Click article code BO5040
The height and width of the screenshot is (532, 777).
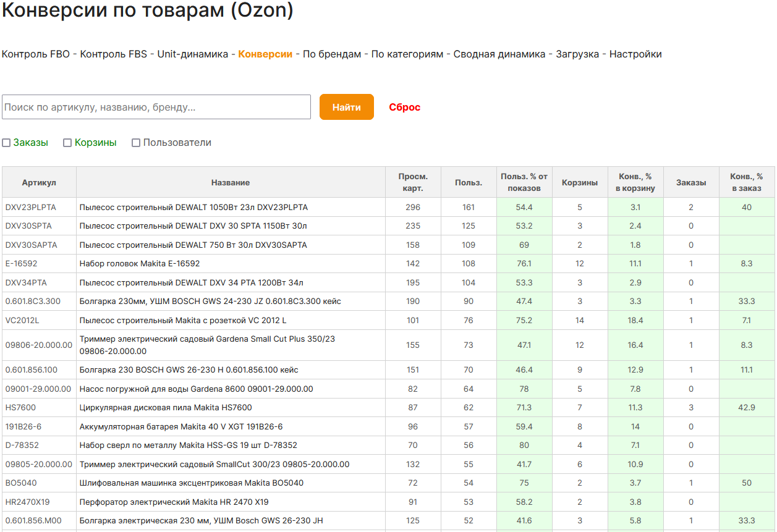click(21, 483)
